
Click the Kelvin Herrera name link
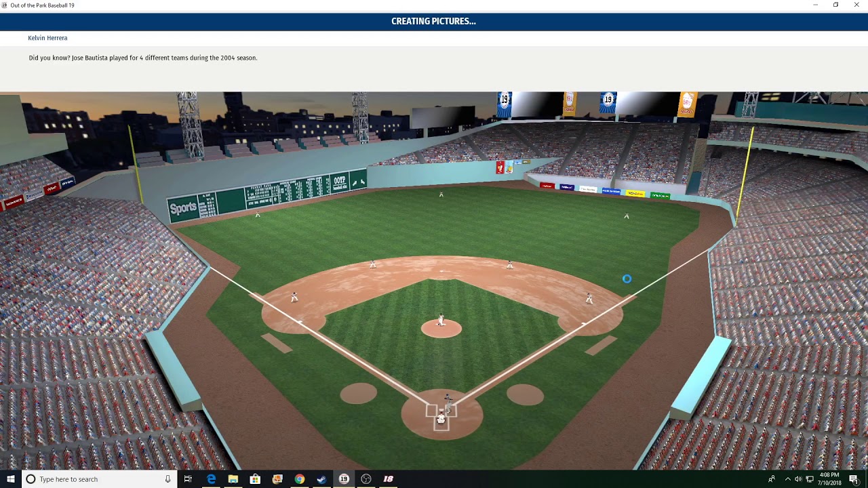click(x=47, y=38)
